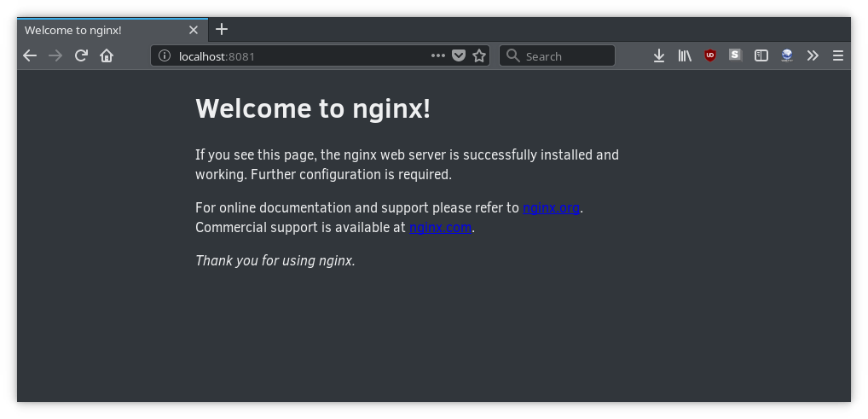
Task: Reload the current page
Action: tap(81, 55)
